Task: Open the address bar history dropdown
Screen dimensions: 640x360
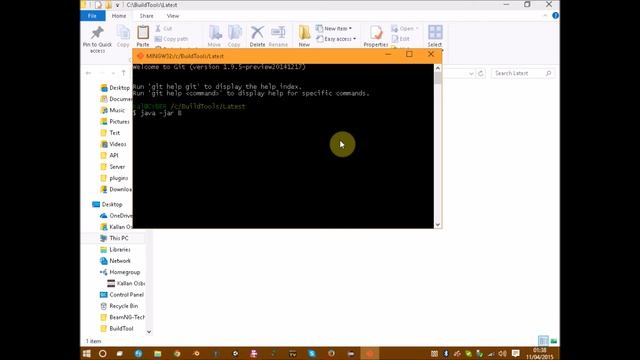Action: [x=471, y=73]
